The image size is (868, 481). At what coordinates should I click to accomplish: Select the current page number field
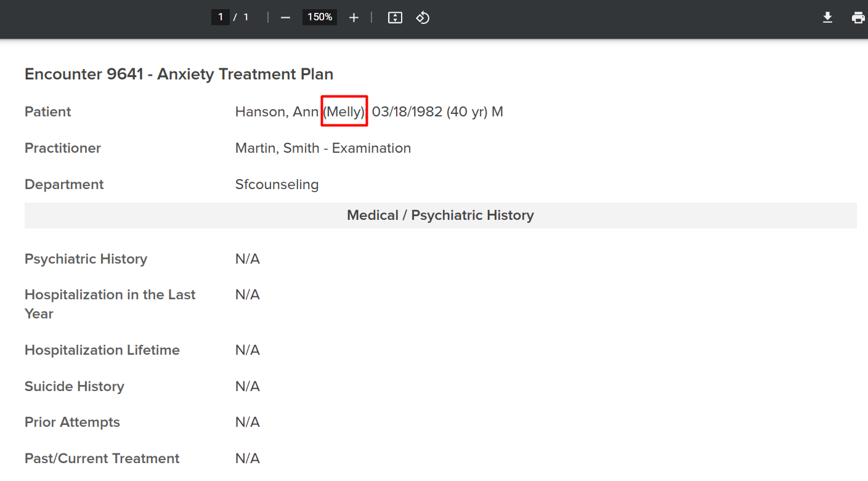click(221, 17)
